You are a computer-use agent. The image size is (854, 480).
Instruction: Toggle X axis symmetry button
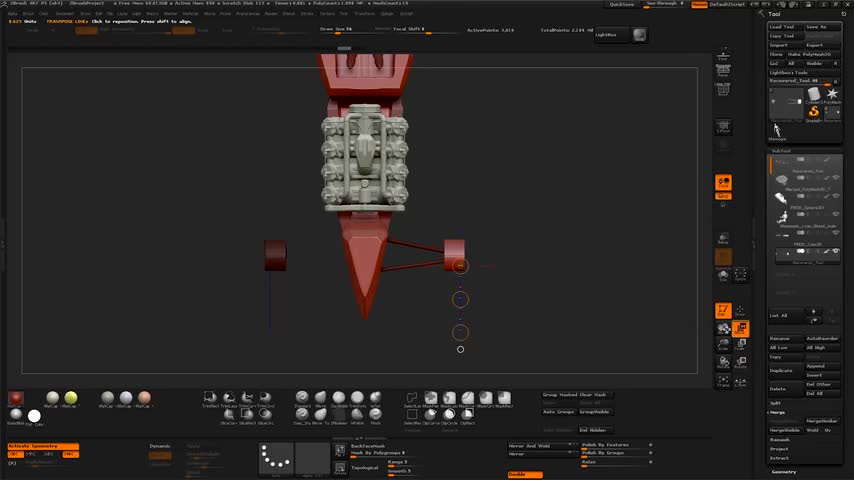[15, 454]
